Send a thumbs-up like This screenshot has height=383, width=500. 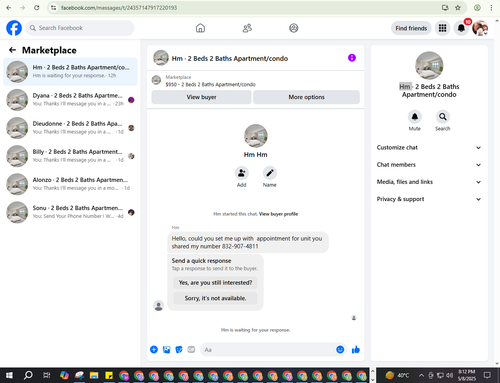(356, 349)
